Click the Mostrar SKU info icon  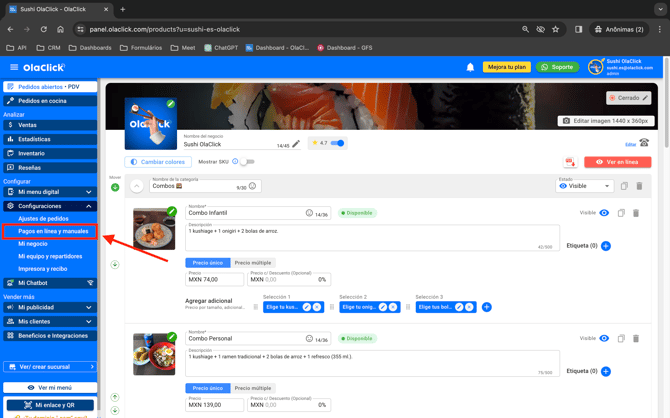point(235,162)
